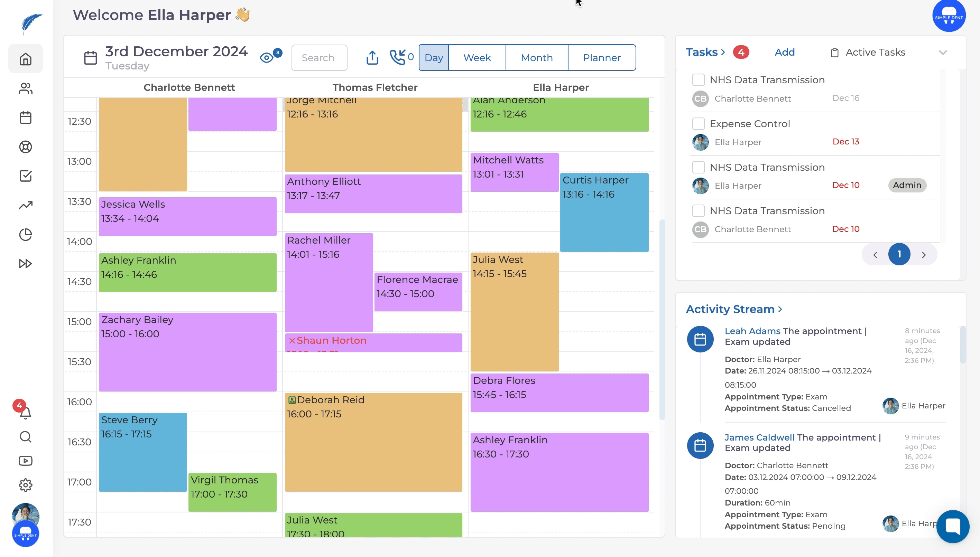The image size is (980, 557).
Task: Switch to the Week view tab
Action: pos(477,58)
